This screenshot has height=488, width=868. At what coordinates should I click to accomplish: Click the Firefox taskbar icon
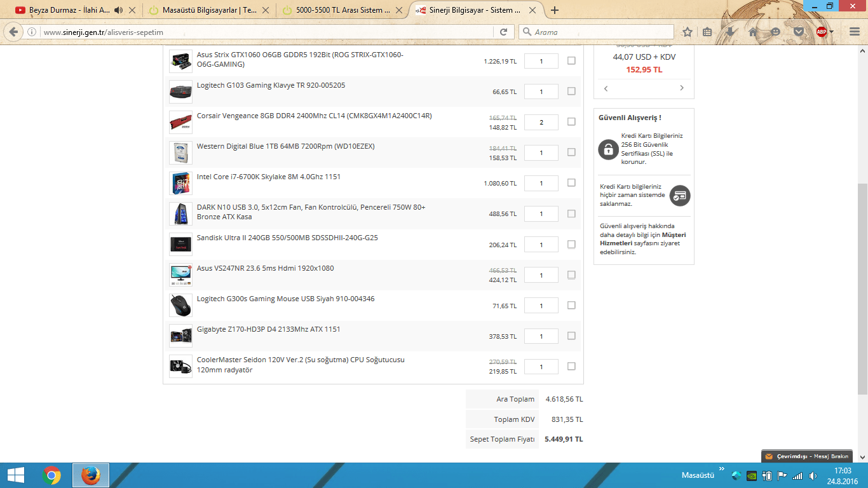(x=91, y=475)
